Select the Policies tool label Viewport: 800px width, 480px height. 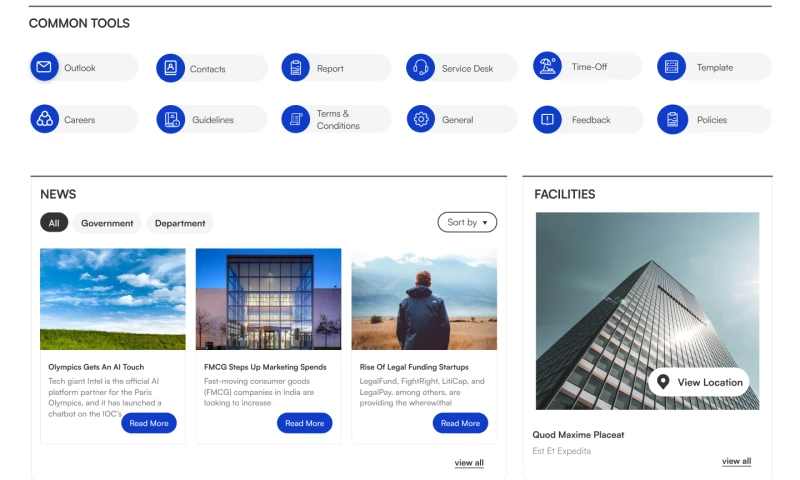(712, 120)
